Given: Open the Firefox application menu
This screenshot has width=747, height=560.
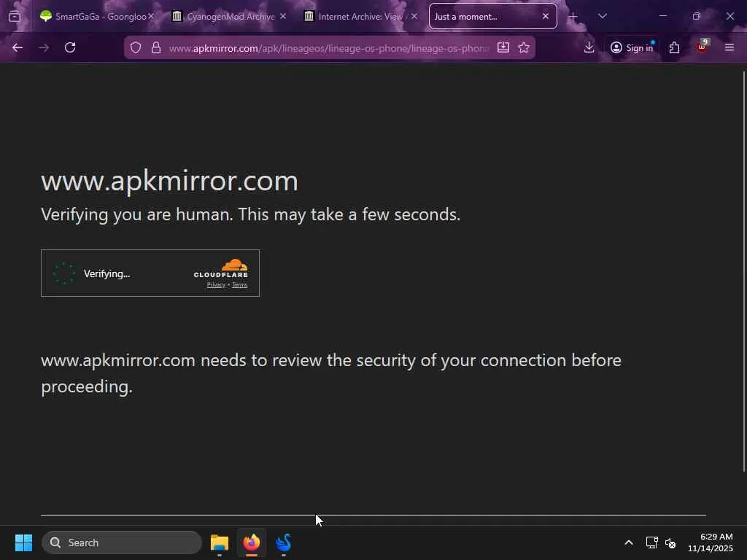Looking at the screenshot, I should (x=729, y=47).
